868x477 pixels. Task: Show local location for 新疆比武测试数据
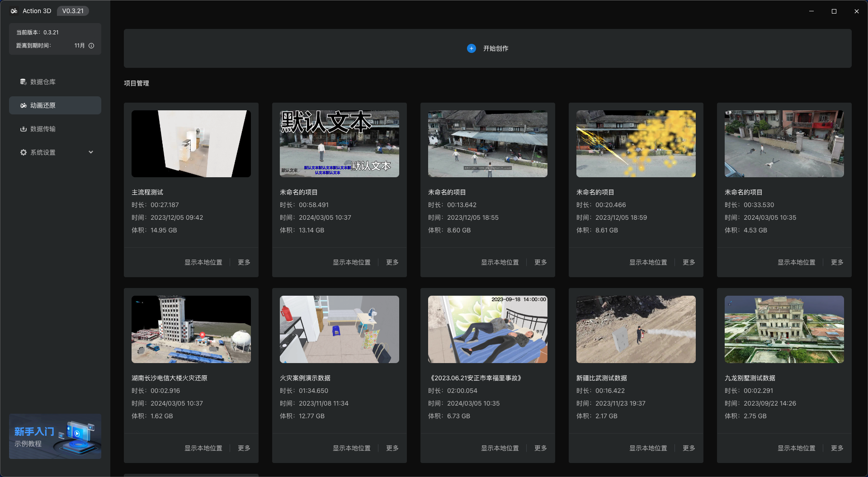tap(648, 448)
